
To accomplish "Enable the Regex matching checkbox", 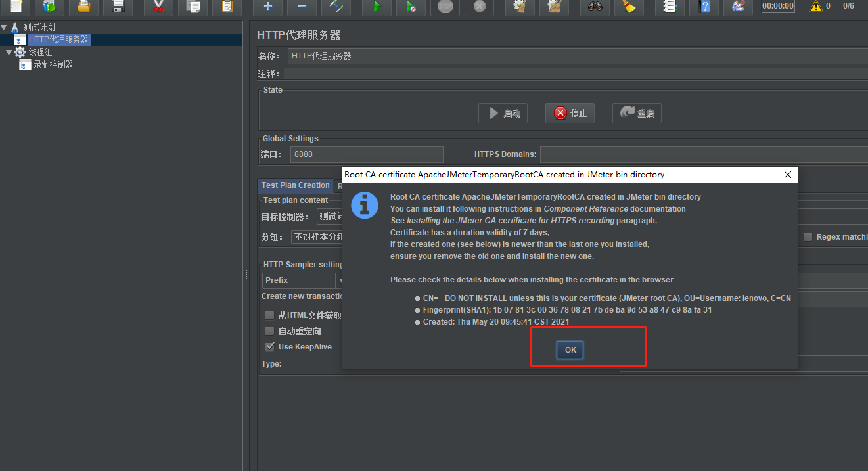I will pos(808,237).
